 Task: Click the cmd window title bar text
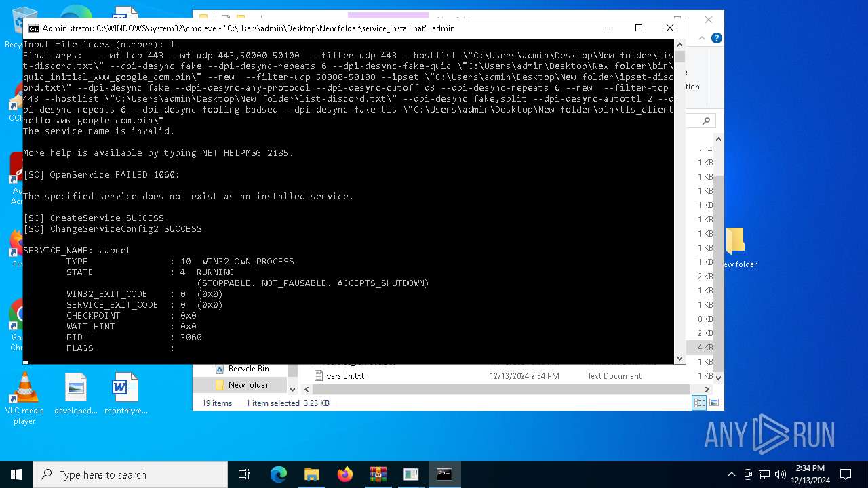coord(248,28)
